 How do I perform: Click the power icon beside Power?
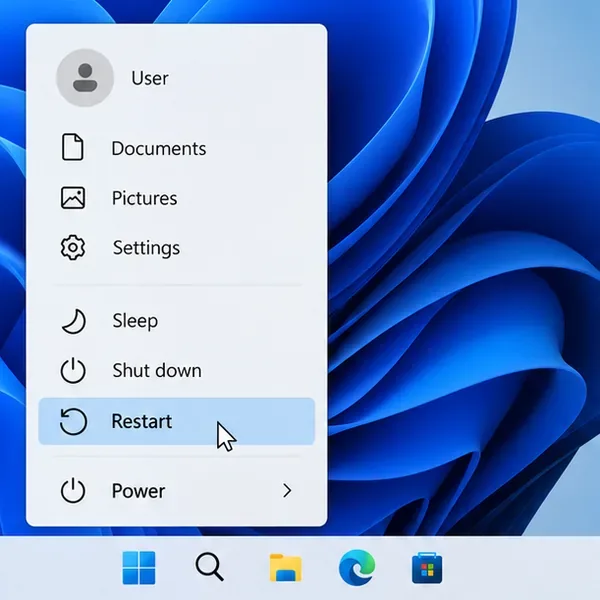(73, 490)
